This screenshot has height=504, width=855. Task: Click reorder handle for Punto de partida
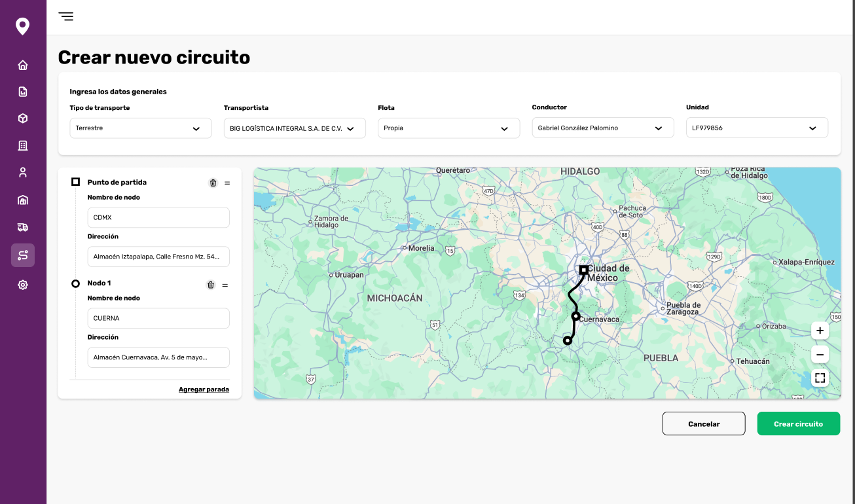227,183
